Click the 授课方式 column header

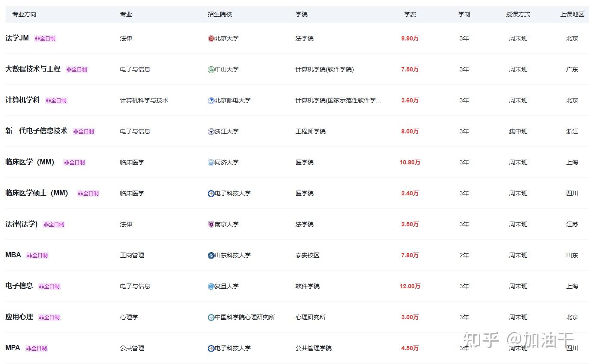[x=518, y=14]
